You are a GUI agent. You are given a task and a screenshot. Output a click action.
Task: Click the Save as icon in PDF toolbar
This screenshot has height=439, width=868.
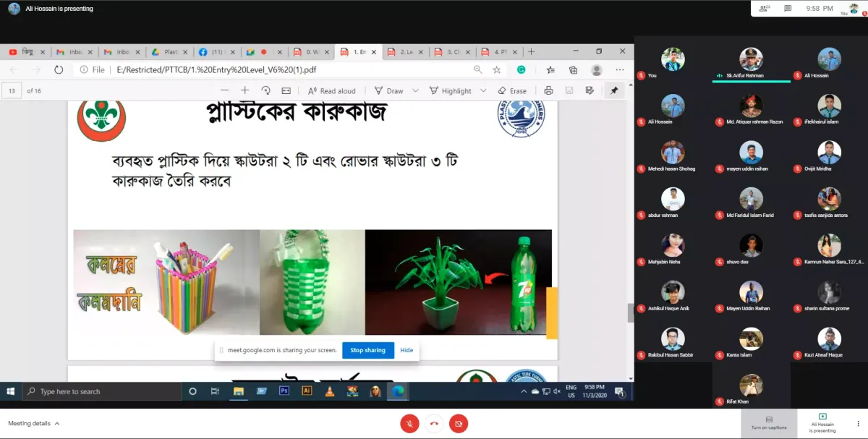tap(590, 90)
